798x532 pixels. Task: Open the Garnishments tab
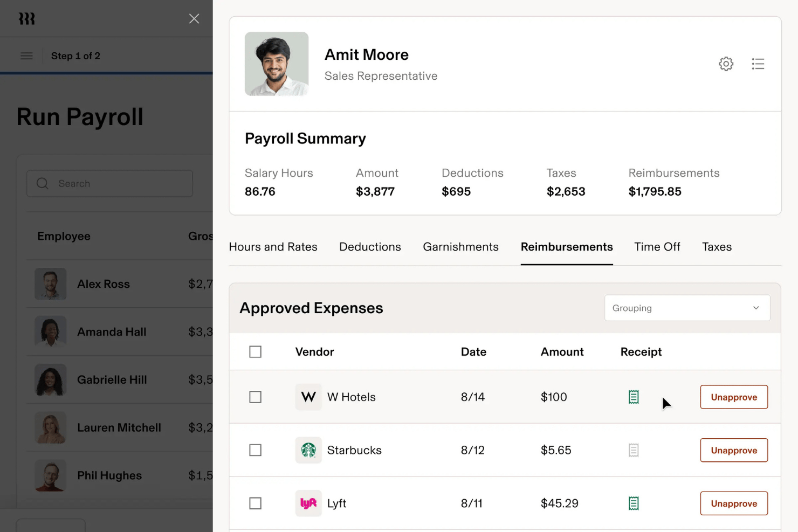tap(460, 247)
